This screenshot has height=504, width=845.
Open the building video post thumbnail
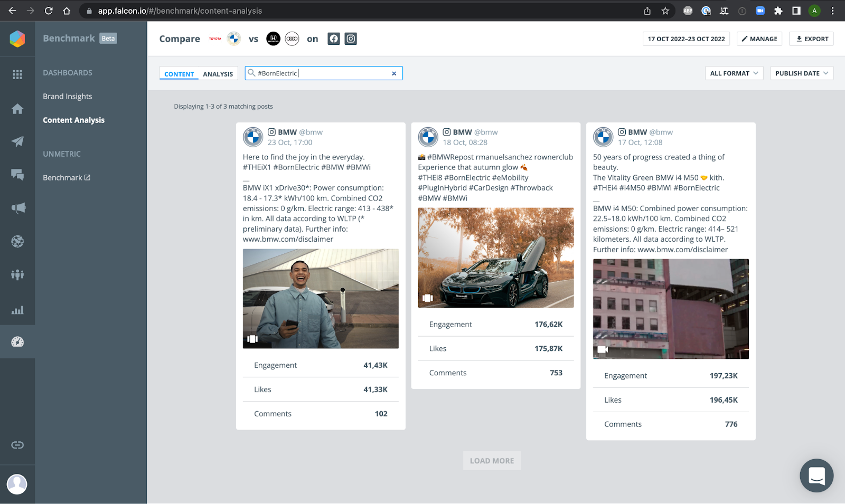(x=671, y=309)
